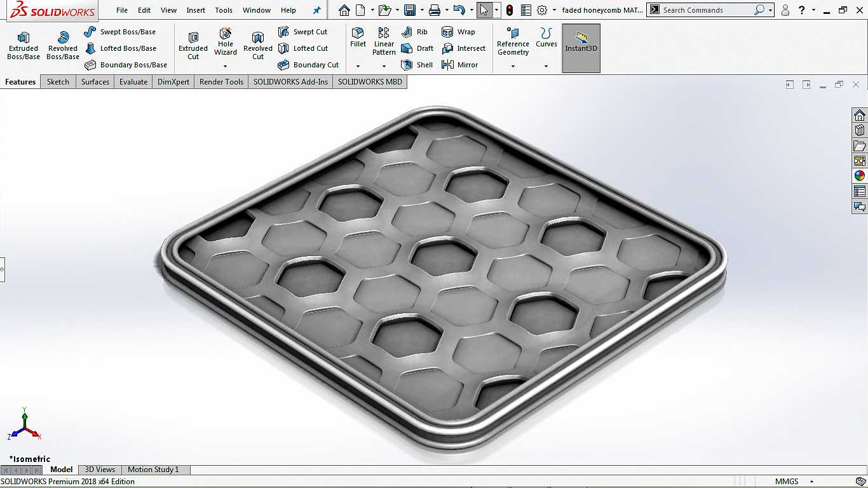
Task: Choose Swept Boss/Base feature
Action: coord(119,32)
